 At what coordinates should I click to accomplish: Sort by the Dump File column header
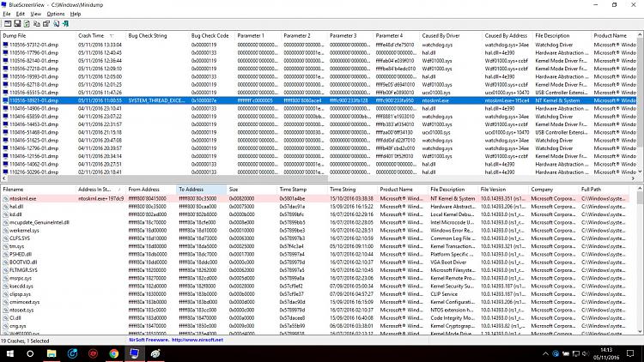pos(38,36)
